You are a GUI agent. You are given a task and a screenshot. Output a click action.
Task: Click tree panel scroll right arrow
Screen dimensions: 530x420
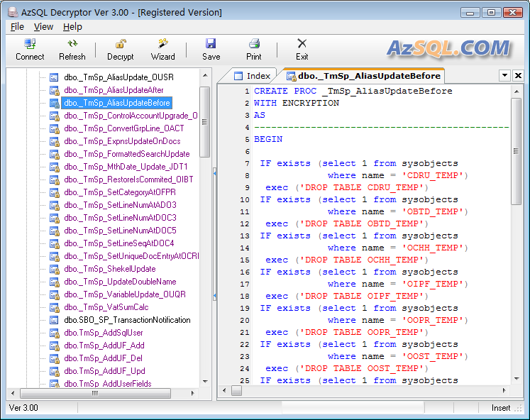click(x=193, y=393)
